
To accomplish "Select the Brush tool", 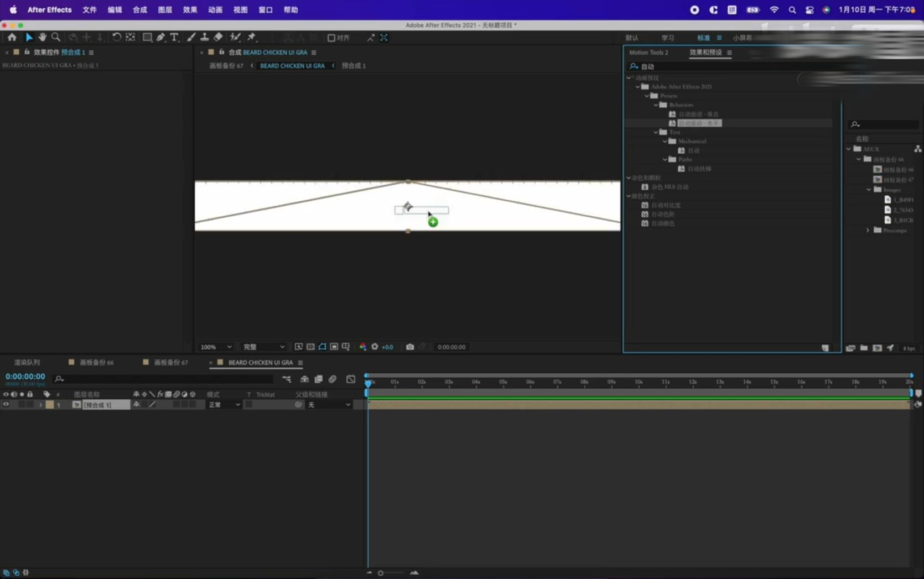I will point(191,37).
